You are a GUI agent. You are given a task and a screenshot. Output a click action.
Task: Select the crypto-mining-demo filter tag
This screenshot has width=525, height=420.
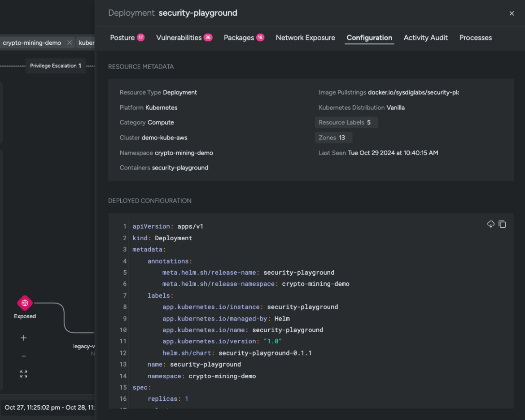pos(32,43)
